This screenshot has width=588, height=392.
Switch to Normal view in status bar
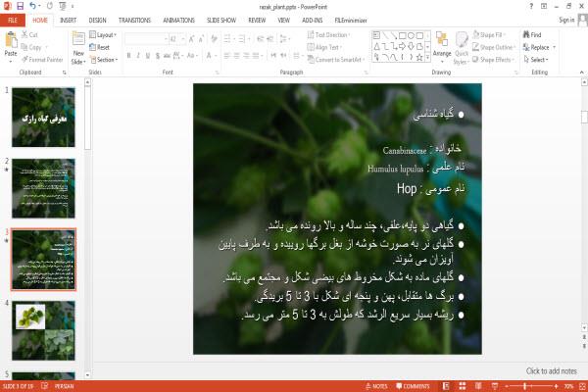point(446,386)
